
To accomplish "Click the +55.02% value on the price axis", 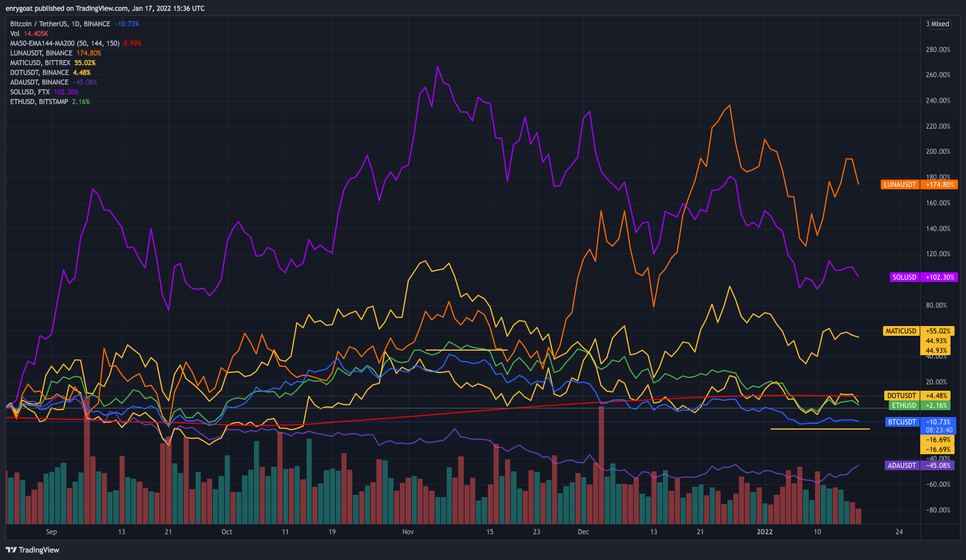I will (938, 331).
